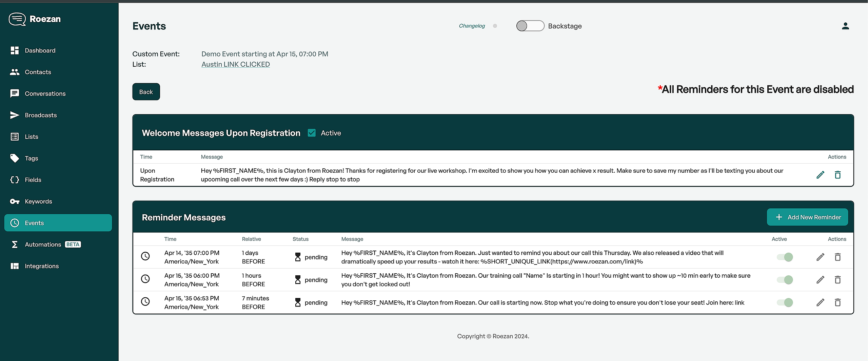Delete the 1 days BEFORE reminder
The width and height of the screenshot is (868, 361).
pyautogui.click(x=837, y=257)
